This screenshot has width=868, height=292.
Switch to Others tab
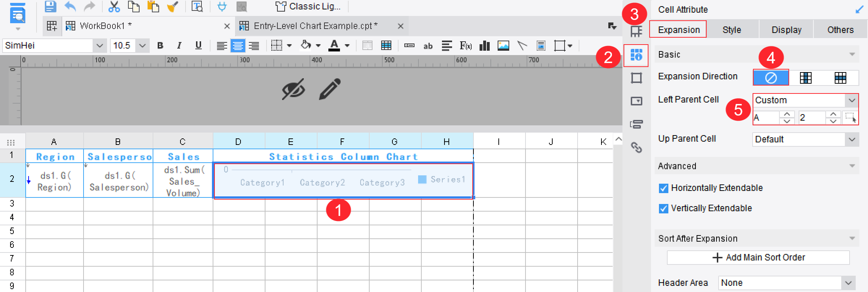pos(840,30)
